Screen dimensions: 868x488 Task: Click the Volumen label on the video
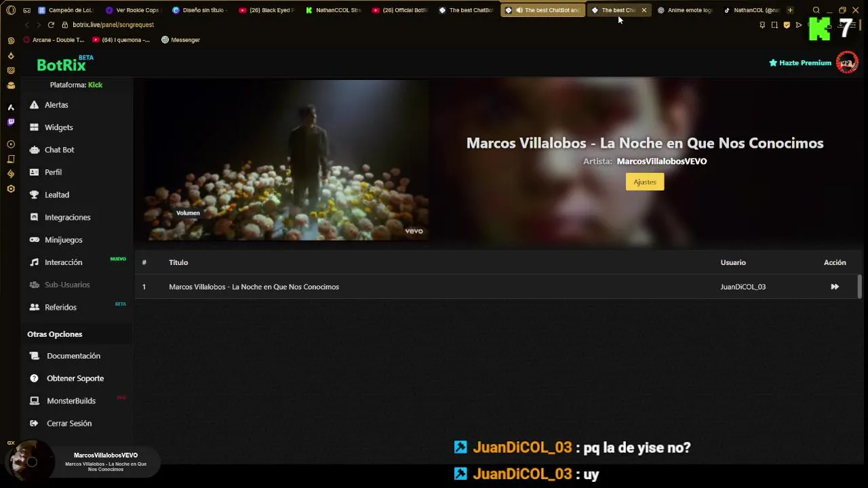pyautogui.click(x=188, y=213)
